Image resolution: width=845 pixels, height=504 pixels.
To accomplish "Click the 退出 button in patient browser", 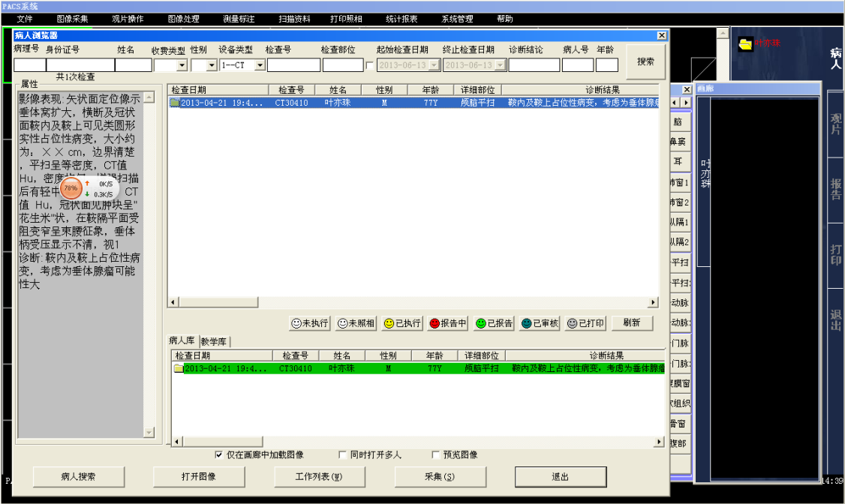I will point(561,476).
